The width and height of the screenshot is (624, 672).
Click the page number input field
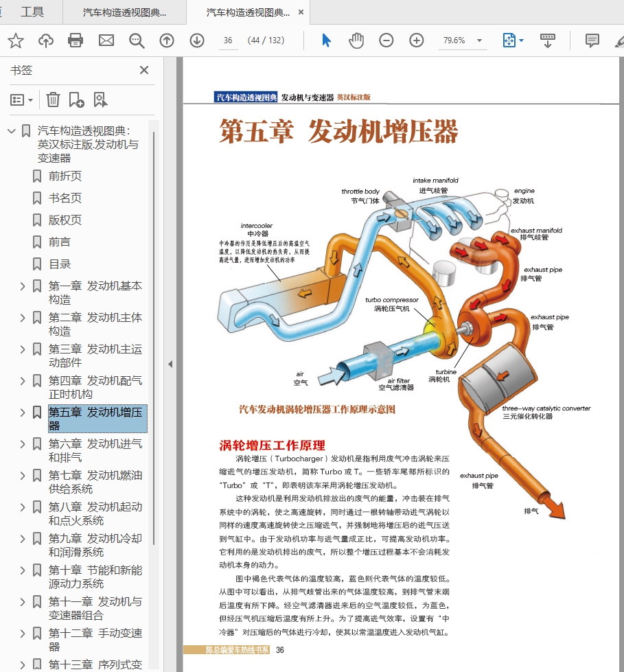[x=229, y=40]
